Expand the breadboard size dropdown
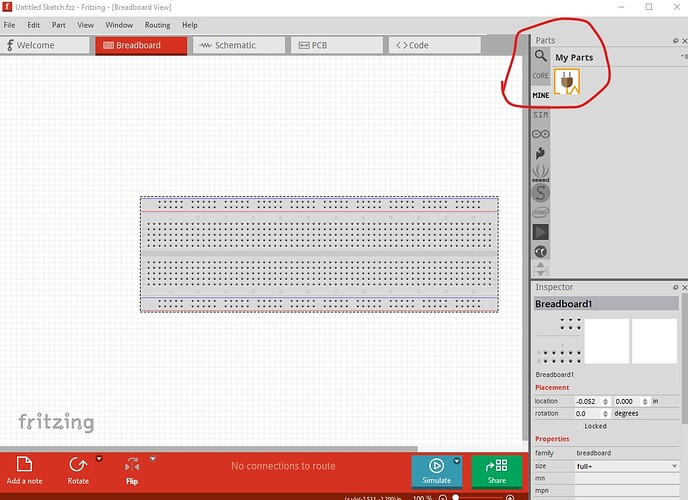Viewport: 688px width, 500px height. point(674,466)
